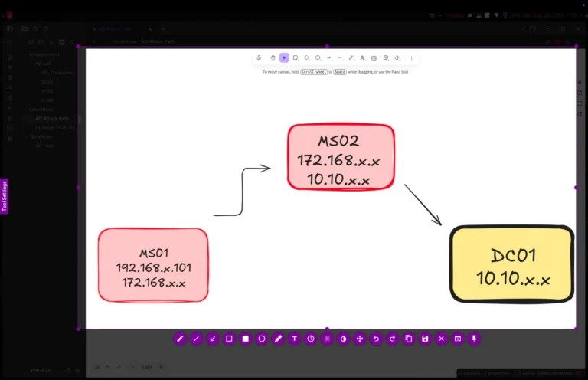Select the Flameshot pencil tool
The width and height of the screenshot is (588, 380).
click(x=180, y=339)
